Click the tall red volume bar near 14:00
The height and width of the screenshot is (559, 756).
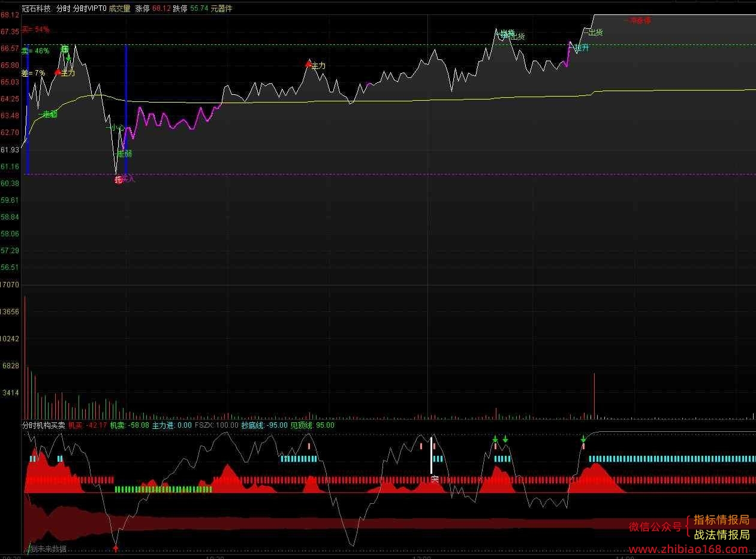click(x=594, y=396)
